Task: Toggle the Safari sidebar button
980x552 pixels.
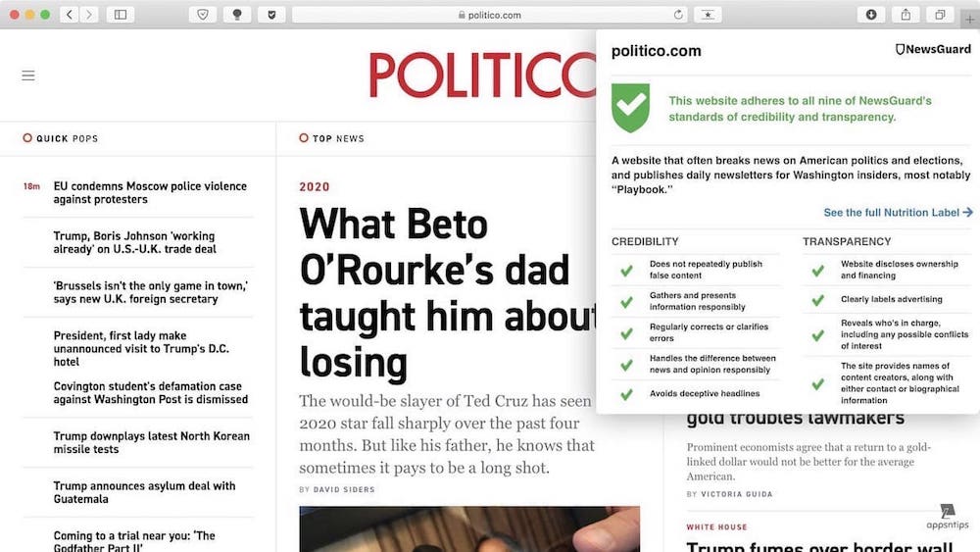Action: click(x=120, y=15)
